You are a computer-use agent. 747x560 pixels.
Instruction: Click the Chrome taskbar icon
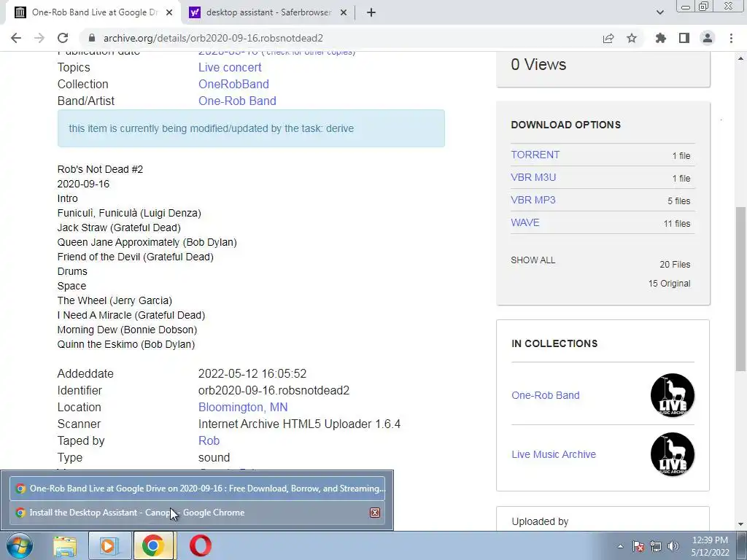pyautogui.click(x=152, y=545)
